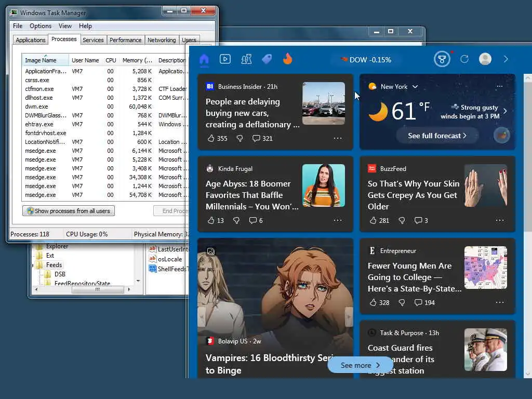The image size is (532, 399).
Task: Switch to the Networking tab
Action: coord(162,40)
